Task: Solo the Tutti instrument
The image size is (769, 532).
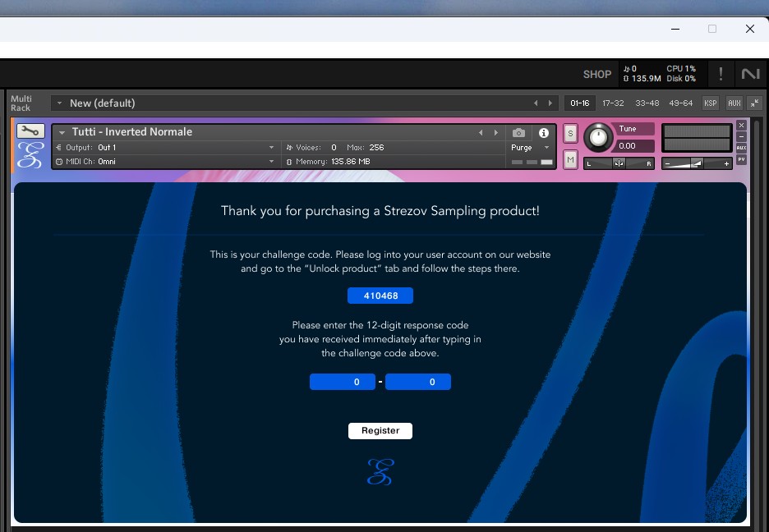Action: click(570, 134)
